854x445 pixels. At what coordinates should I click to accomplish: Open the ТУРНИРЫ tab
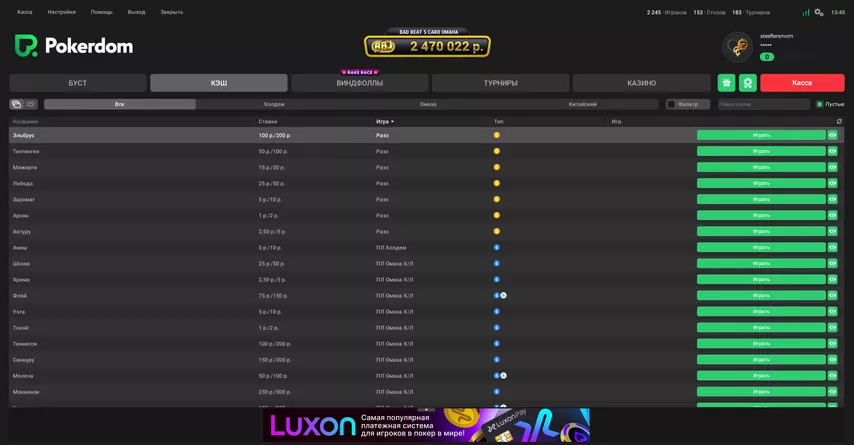[x=500, y=83]
